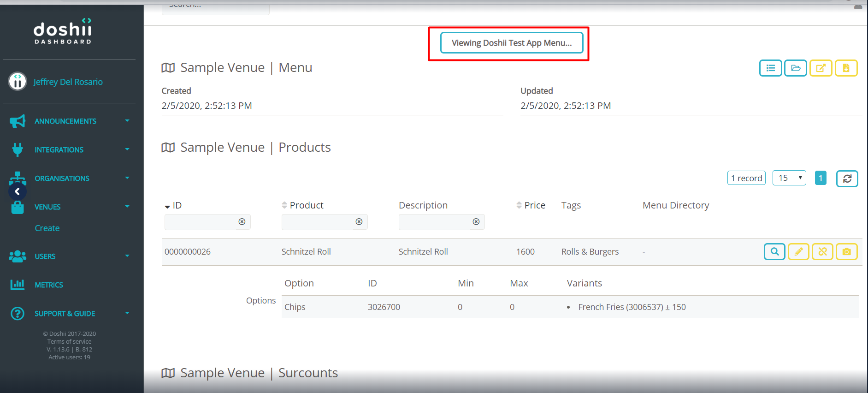This screenshot has height=393, width=868.
Task: Click the Integrations plug icon
Action: pyautogui.click(x=18, y=150)
